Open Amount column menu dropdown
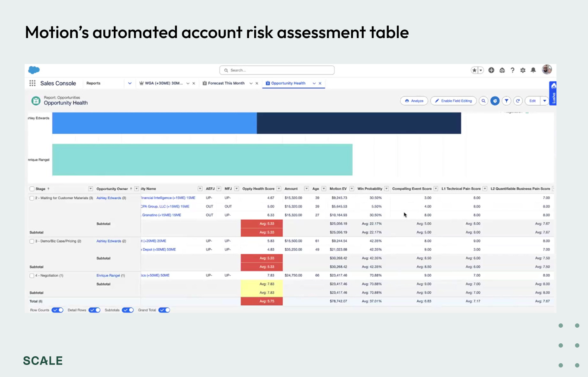The image size is (588, 377). [307, 189]
